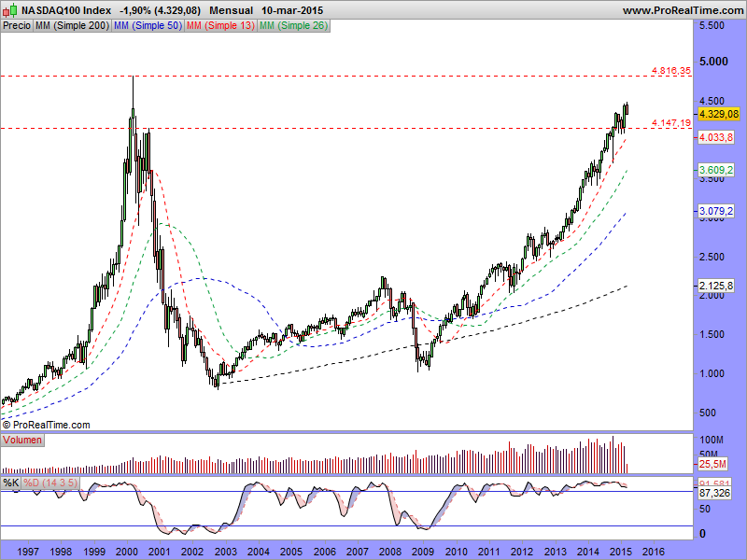Click the 5.500 price axis label
The image size is (747, 560).
pyautogui.click(x=712, y=25)
